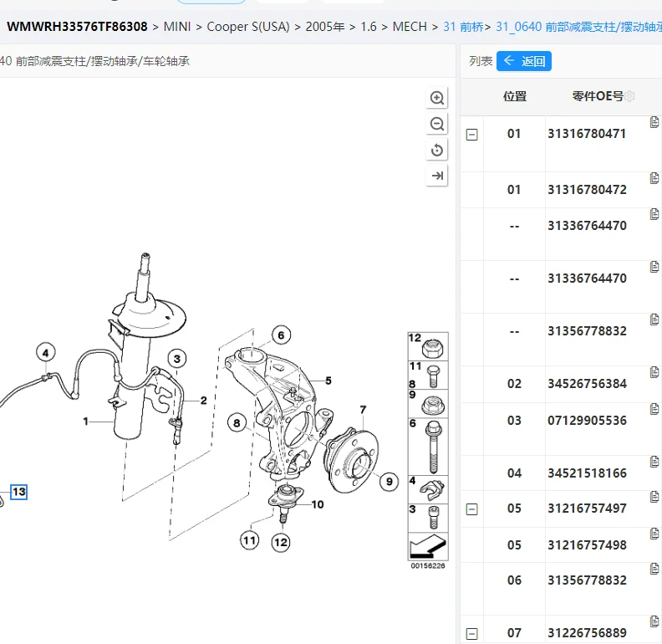The height and width of the screenshot is (644, 662).
Task: Select part number 34526756384
Action: [x=587, y=384]
